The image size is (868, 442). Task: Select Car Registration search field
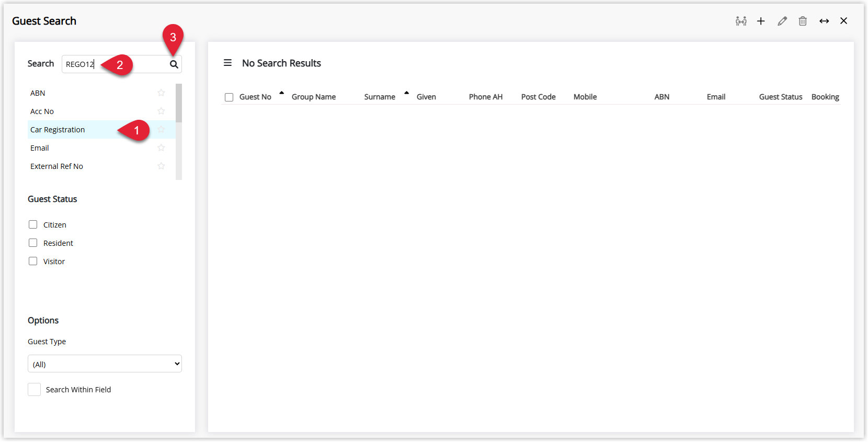click(101, 129)
